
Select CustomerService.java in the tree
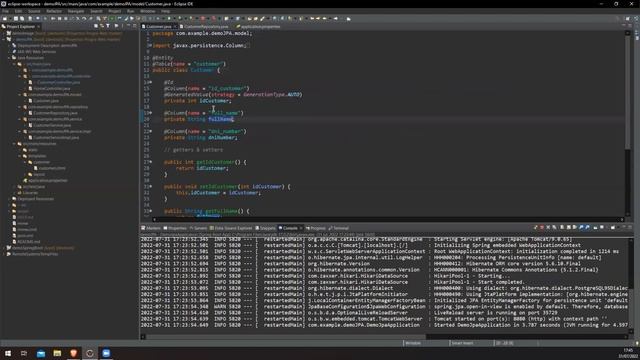click(52, 125)
